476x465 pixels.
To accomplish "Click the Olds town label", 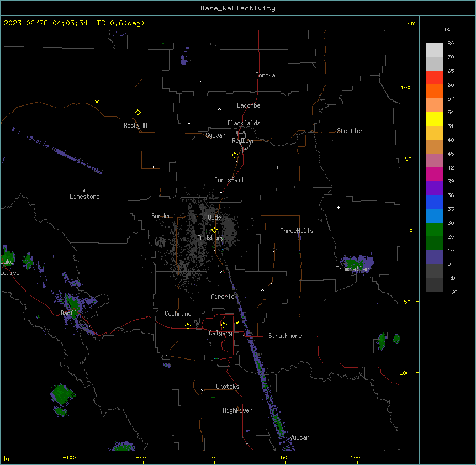I will click(214, 218).
